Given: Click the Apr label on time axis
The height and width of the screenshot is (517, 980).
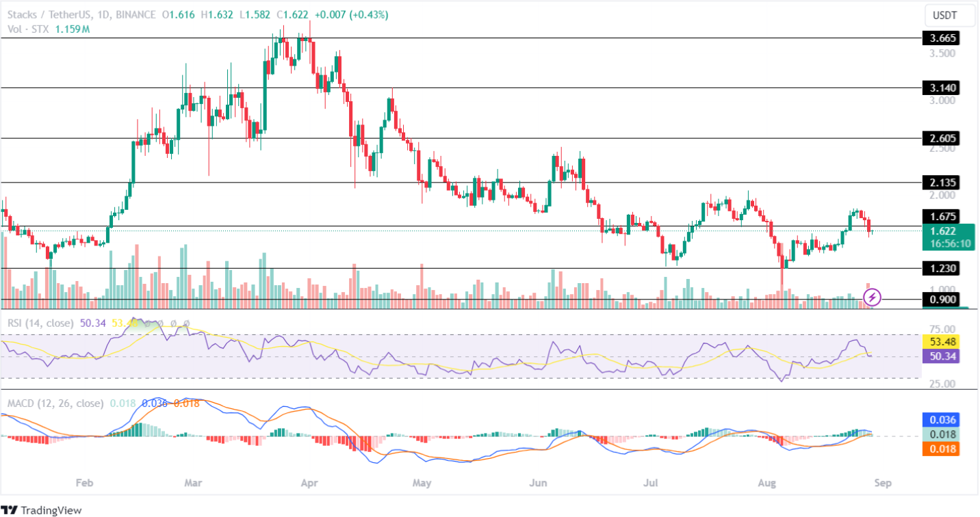Looking at the screenshot, I should pyautogui.click(x=309, y=483).
